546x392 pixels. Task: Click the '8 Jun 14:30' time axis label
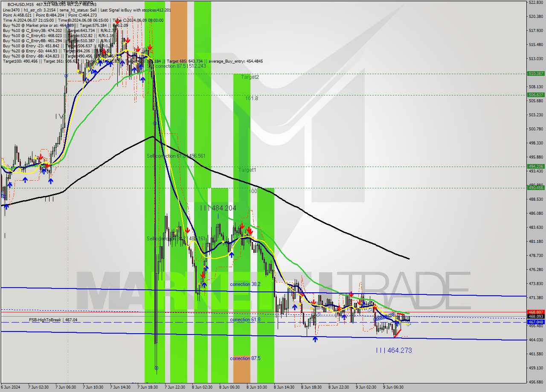(x=284, y=387)
